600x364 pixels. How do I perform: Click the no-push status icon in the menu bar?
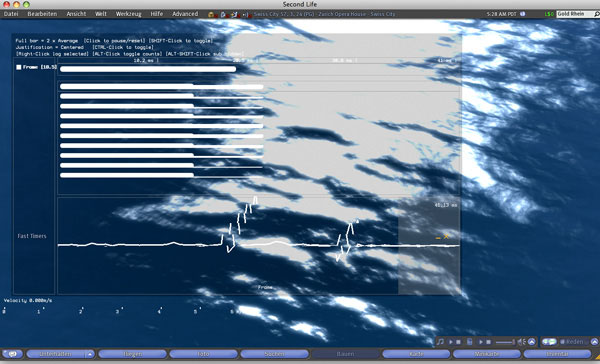[234, 15]
